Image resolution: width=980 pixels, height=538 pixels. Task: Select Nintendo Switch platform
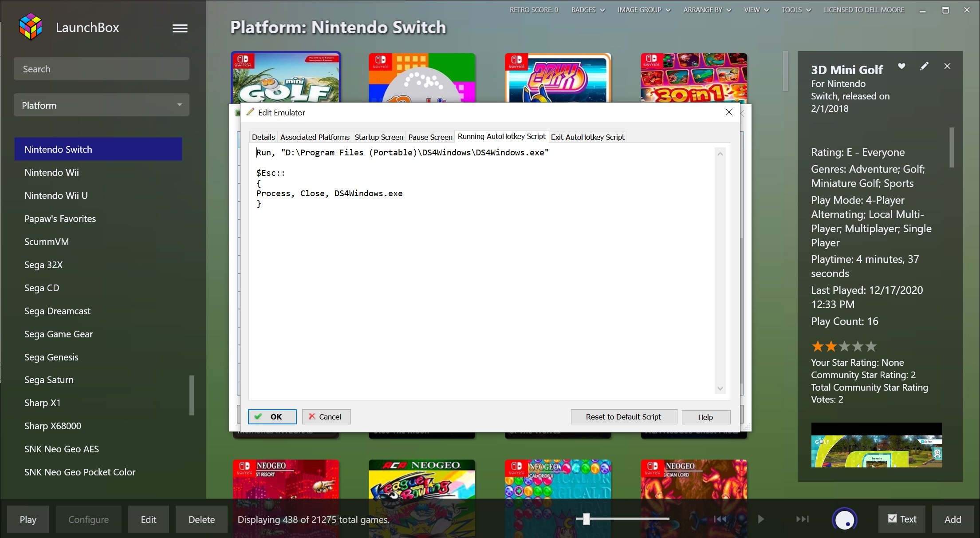click(x=98, y=149)
